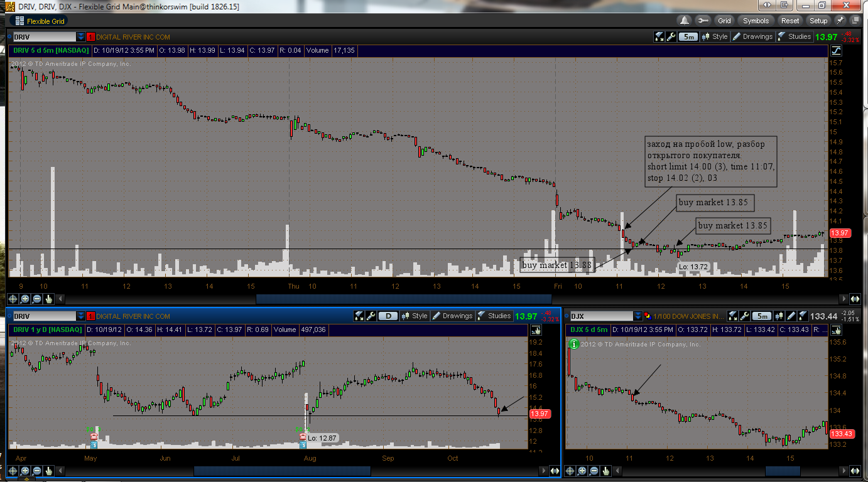Open the Style menu in top DRIV chart
Viewport: 868px width, 482px height.
tap(715, 36)
